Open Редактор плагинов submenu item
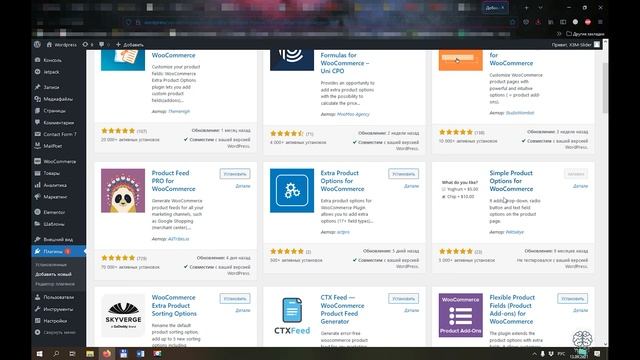Image resolution: width=640 pixels, height=360 pixels. pyautogui.click(x=55, y=284)
